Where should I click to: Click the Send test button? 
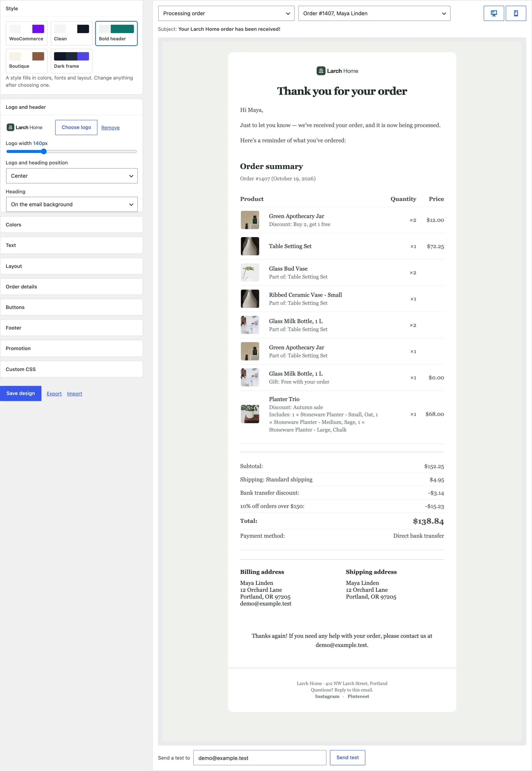click(x=347, y=757)
